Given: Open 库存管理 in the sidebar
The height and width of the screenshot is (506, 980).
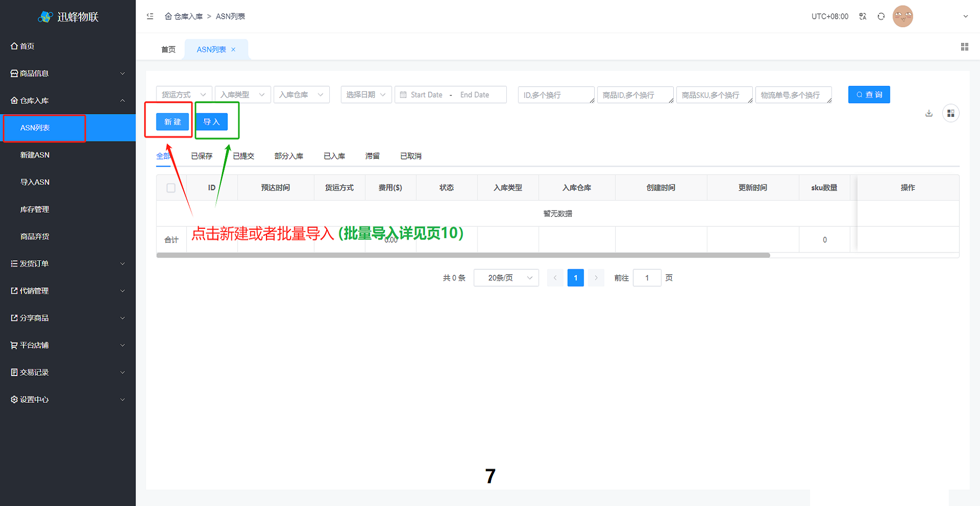Looking at the screenshot, I should (x=68, y=210).
